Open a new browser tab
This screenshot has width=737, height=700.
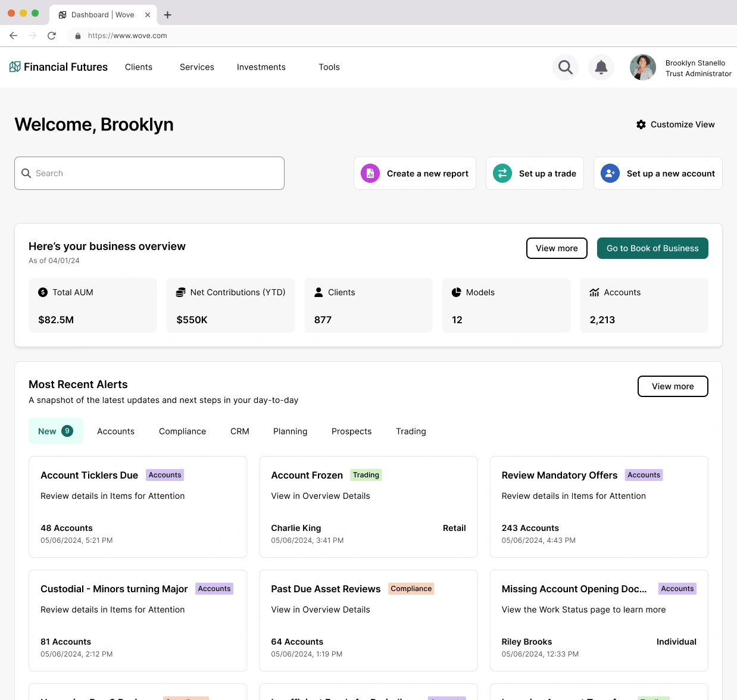coord(168,15)
